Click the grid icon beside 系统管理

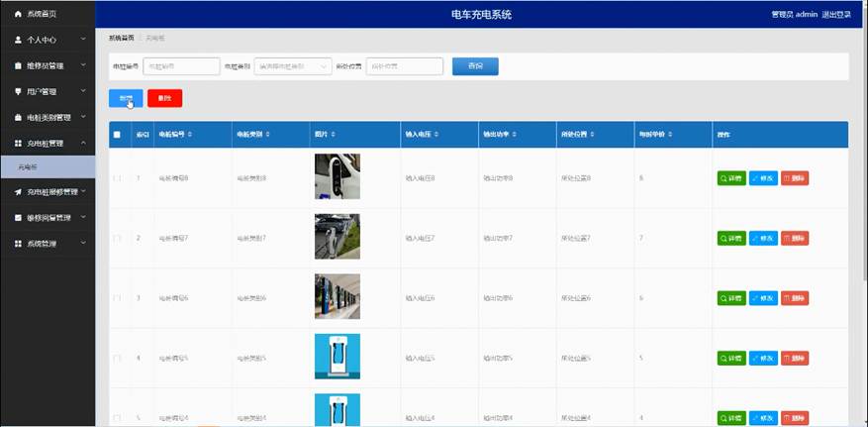tap(18, 243)
